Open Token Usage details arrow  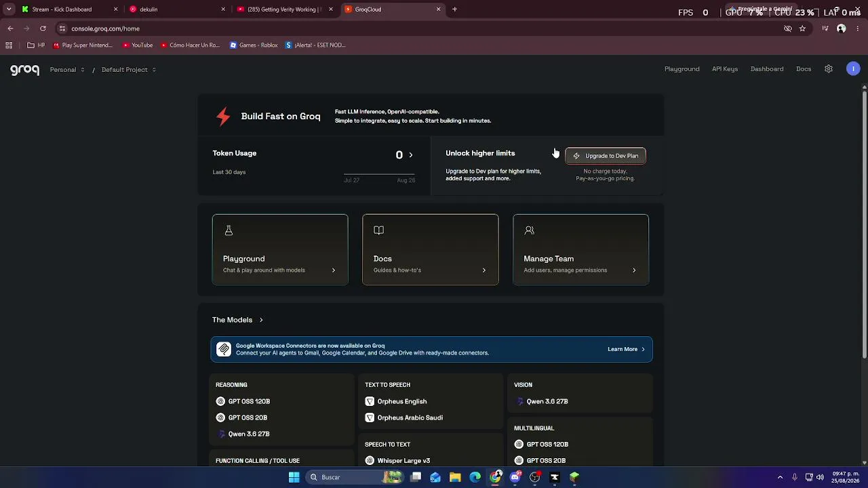(410, 155)
